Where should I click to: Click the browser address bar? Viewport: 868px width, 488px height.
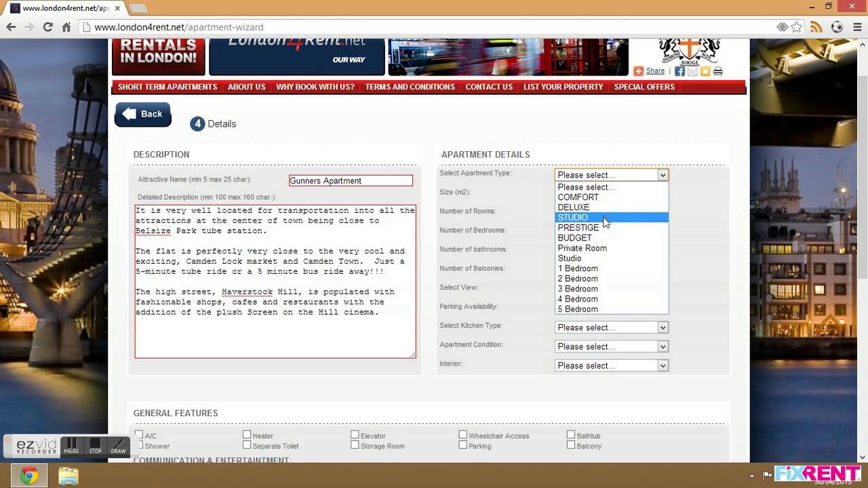(434, 27)
